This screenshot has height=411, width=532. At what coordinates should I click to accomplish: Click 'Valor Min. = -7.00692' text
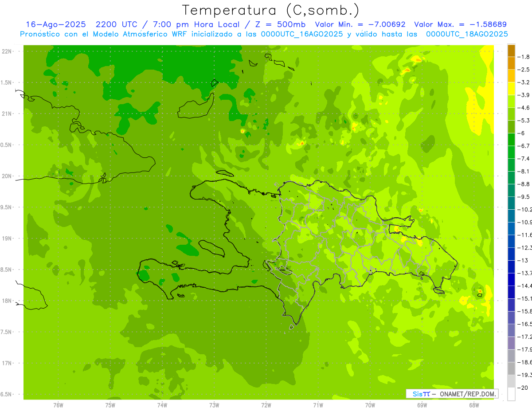(x=360, y=24)
